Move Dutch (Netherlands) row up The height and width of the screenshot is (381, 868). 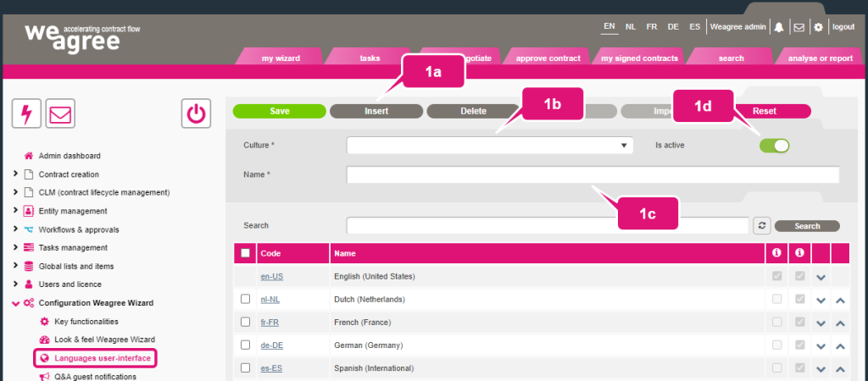point(840,301)
